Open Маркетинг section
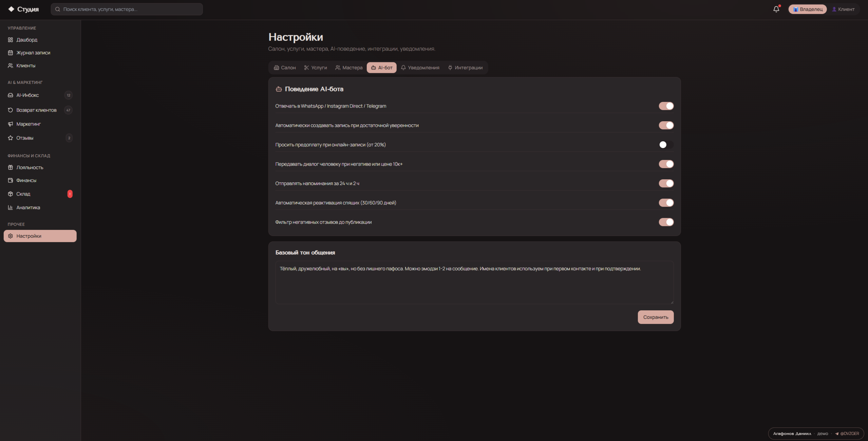868x441 pixels. (40, 124)
